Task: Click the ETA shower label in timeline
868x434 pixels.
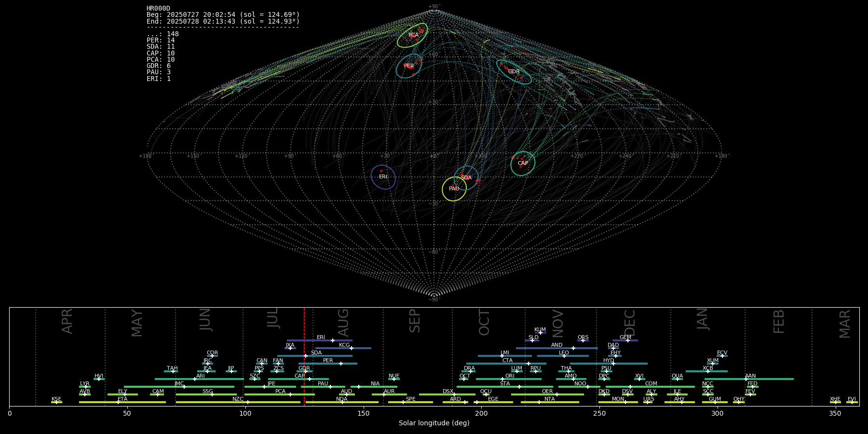Action: pos(122,399)
